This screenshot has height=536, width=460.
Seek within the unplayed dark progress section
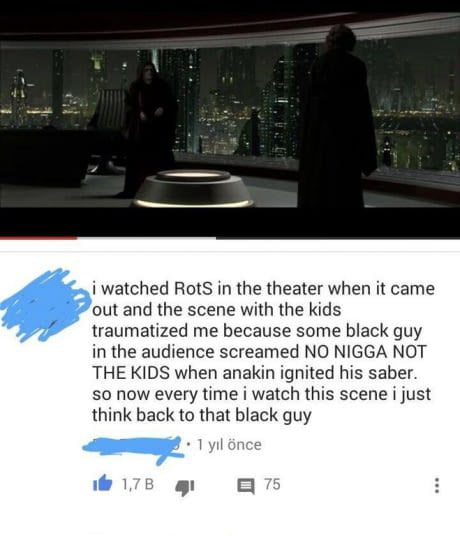338,238
